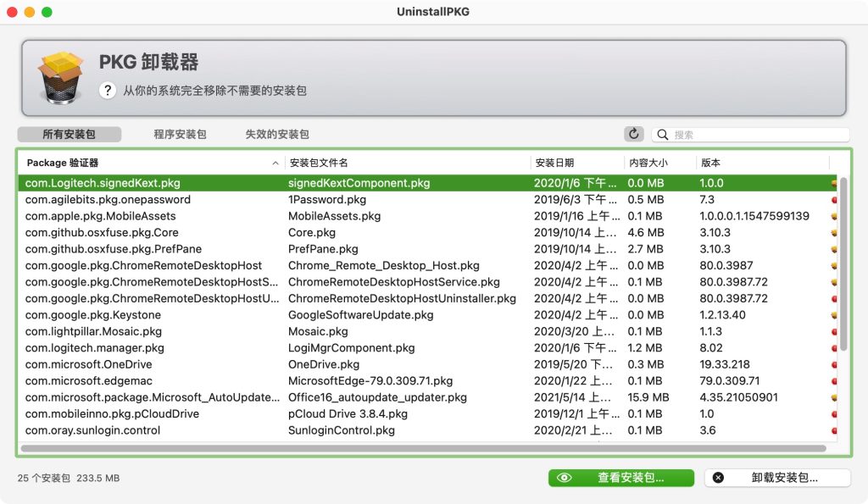Click the 卸载安装包... button

777,478
